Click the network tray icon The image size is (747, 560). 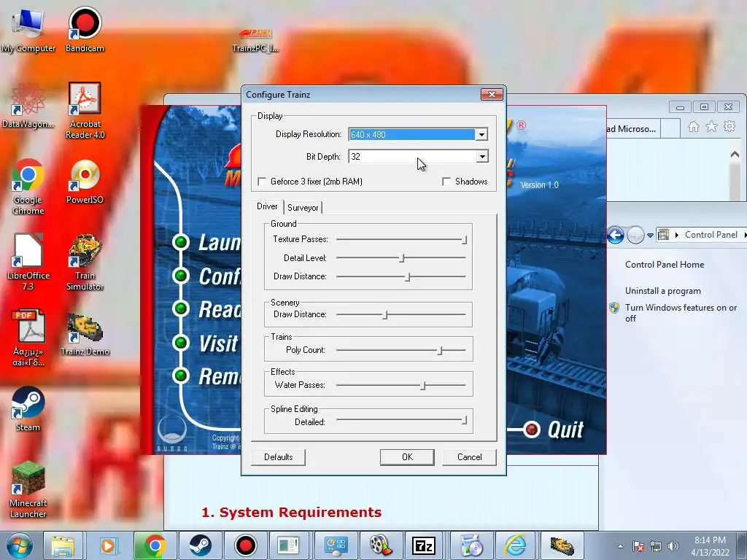tap(656, 546)
